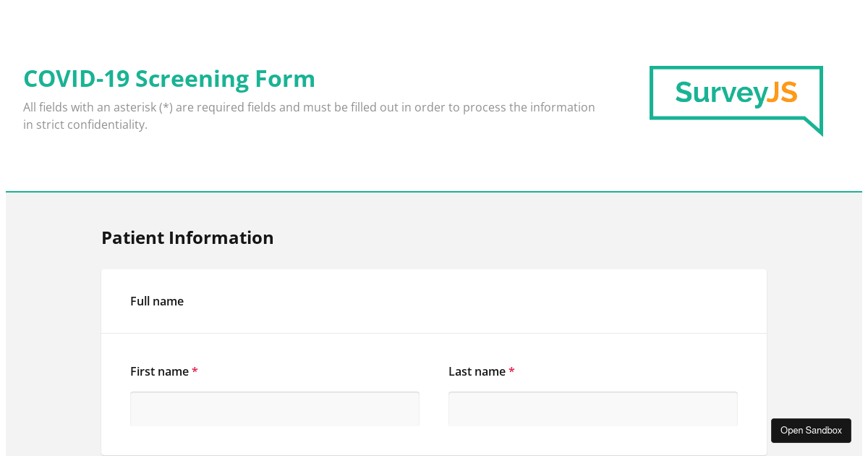Image resolution: width=868 pixels, height=456 pixels.
Task: Click the red asterisk beside Last name
Action: click(x=511, y=371)
